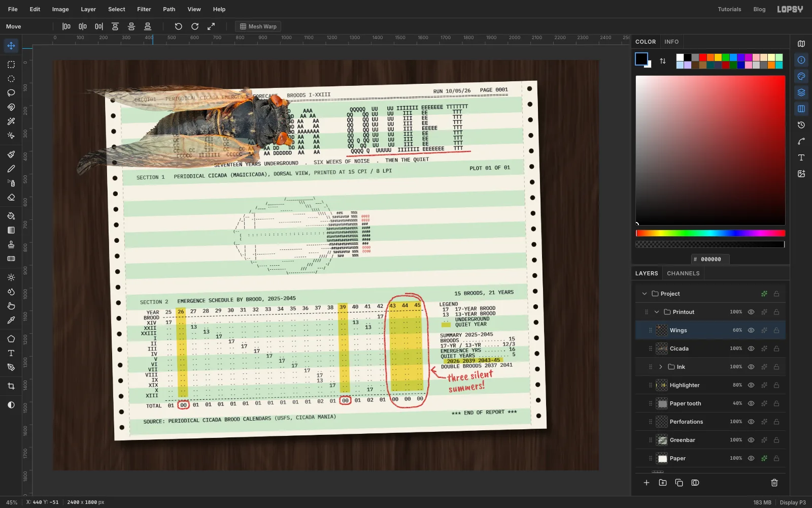Click the Mesh Warp button
The image size is (812, 508).
click(x=258, y=26)
